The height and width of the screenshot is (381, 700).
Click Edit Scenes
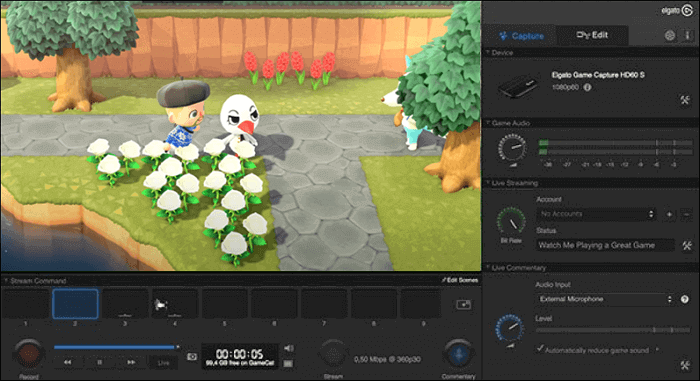[x=460, y=280]
